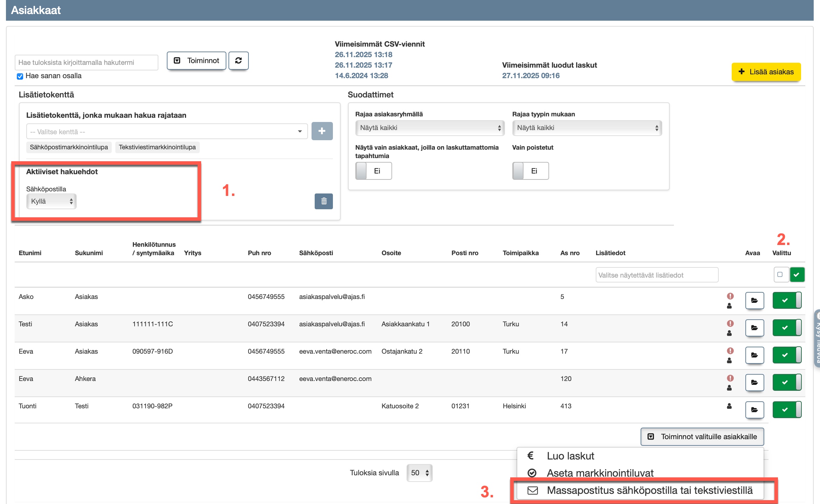
Task: Change Tuloksia sivulla value dropdown
Action: [419, 473]
